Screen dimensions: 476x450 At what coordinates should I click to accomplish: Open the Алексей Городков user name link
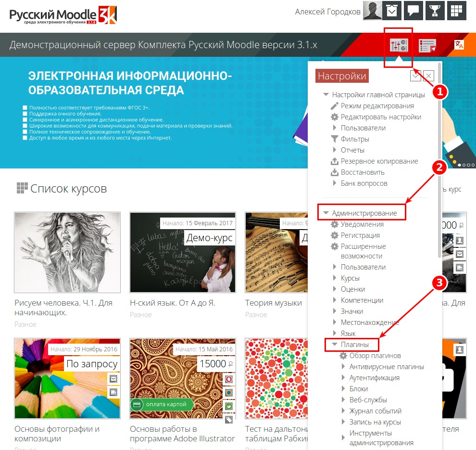[327, 12]
